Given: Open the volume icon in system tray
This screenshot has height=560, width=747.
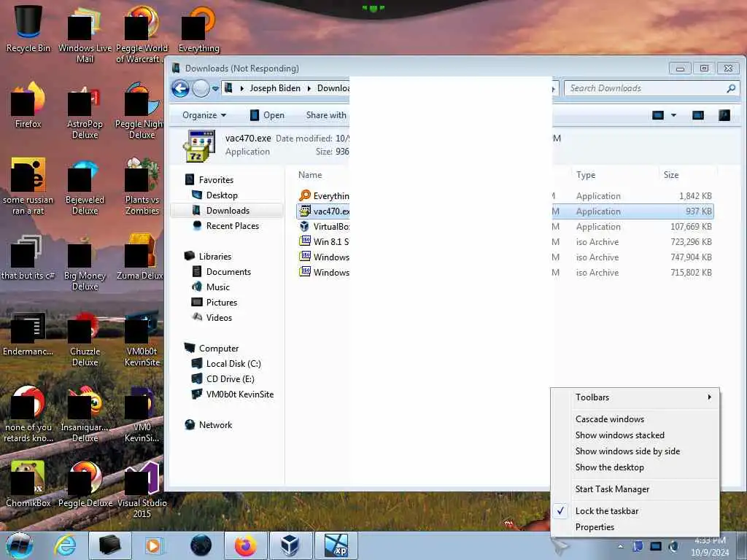Looking at the screenshot, I should coord(673,547).
